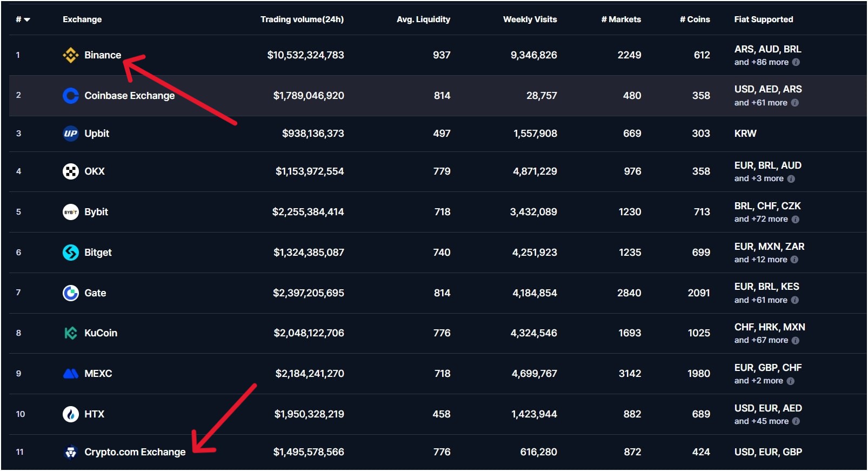Image resolution: width=868 pixels, height=471 pixels.
Task: Click OKX volume $1,153,972,554
Action: tap(310, 171)
